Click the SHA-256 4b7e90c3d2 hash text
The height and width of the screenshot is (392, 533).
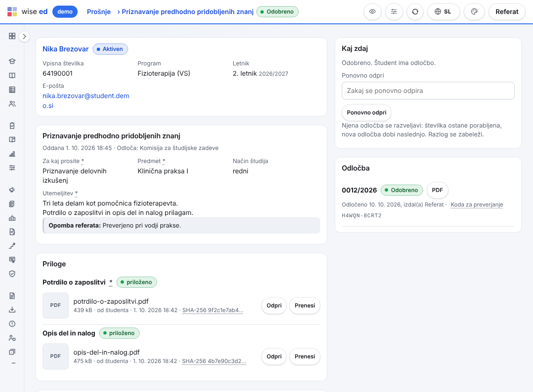[214, 361]
